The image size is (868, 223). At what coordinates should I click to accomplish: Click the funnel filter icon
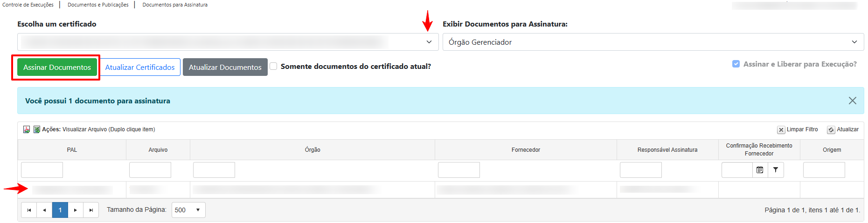click(x=776, y=170)
